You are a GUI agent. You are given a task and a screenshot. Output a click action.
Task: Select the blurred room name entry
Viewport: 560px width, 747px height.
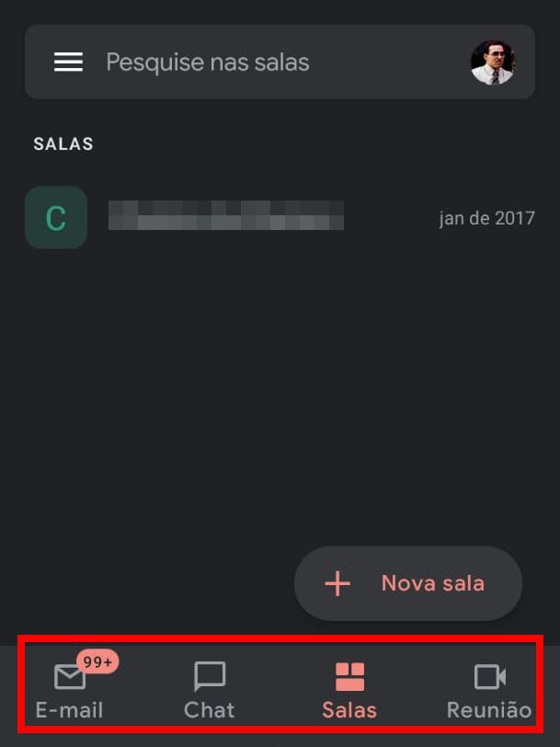[x=225, y=215]
